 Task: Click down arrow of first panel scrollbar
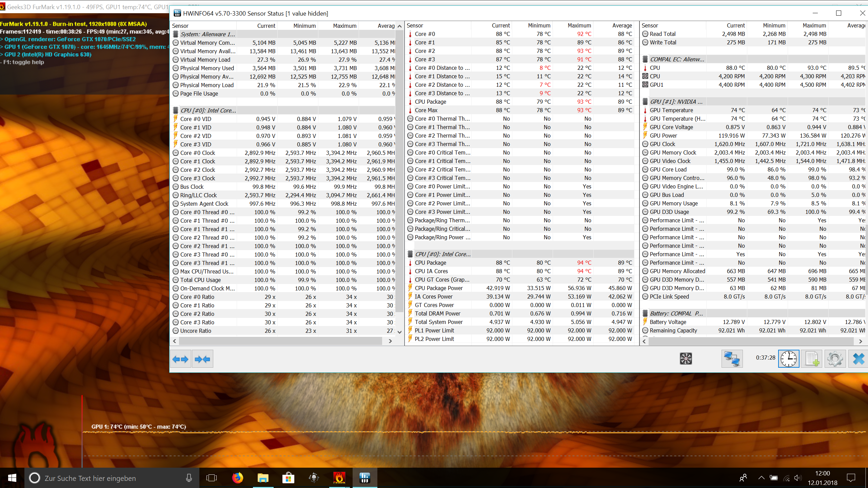[399, 332]
